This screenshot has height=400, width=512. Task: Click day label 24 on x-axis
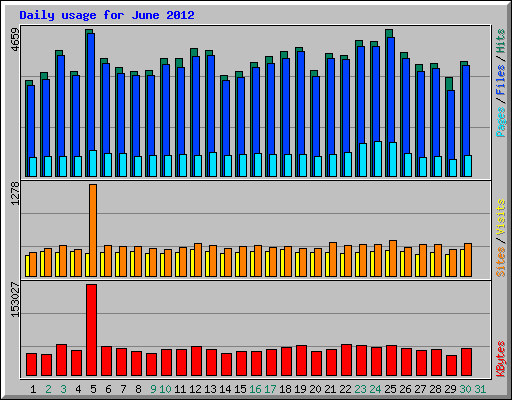tap(375, 389)
